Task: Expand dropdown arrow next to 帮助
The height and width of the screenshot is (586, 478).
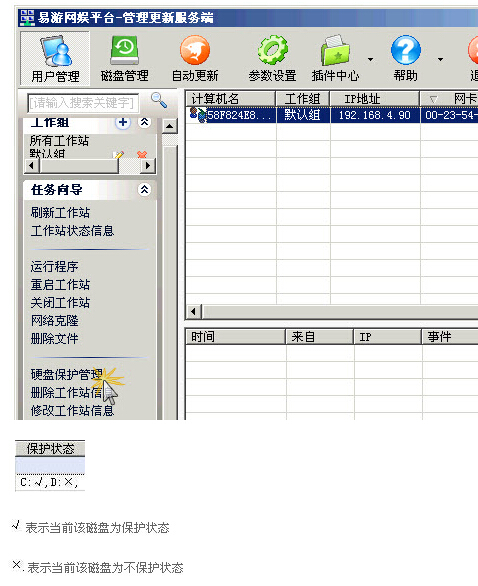Action: tap(441, 59)
